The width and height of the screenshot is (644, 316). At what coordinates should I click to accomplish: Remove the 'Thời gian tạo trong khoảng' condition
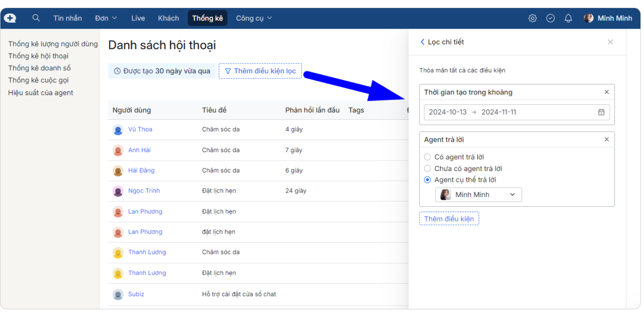point(606,92)
